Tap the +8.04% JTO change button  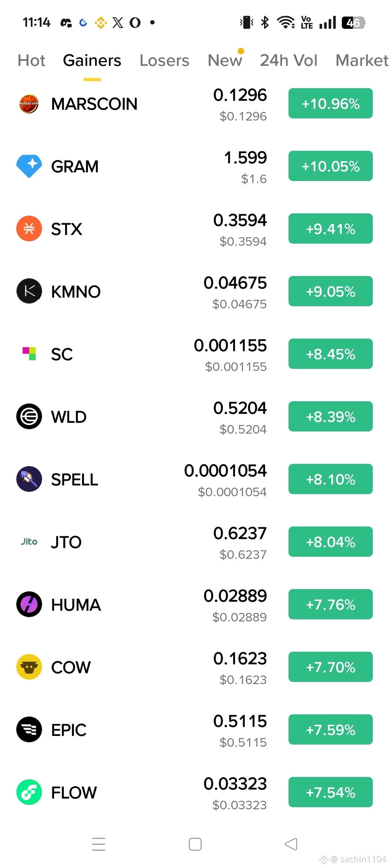click(x=330, y=542)
